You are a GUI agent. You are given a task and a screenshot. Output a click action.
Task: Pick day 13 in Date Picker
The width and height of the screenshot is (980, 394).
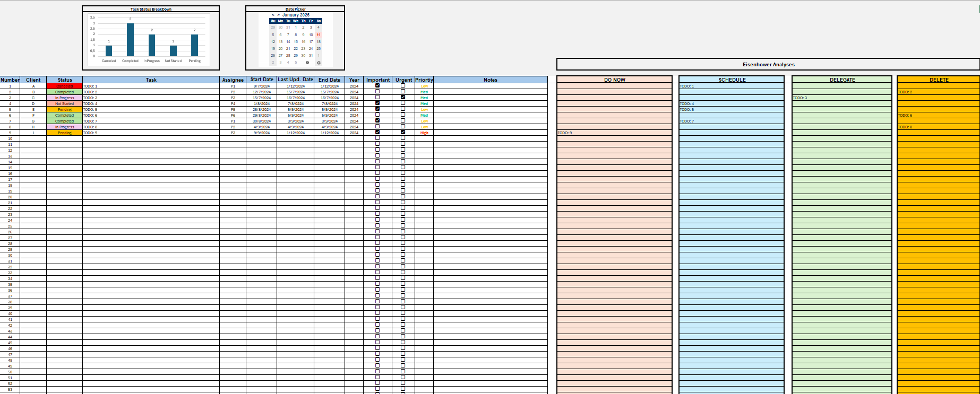click(x=281, y=42)
